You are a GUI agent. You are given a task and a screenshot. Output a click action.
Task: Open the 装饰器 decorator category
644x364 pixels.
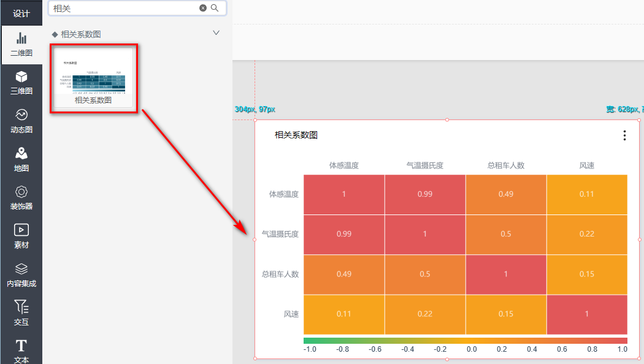(21, 198)
